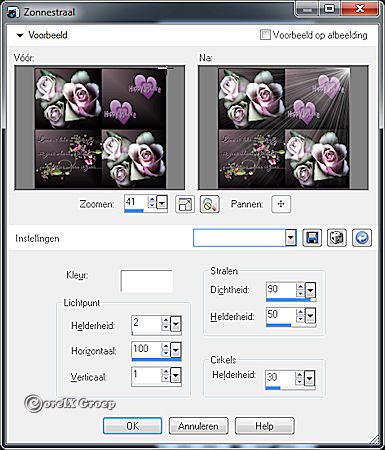Screen dimensions: 385x450
Task: Toggle the preview magnifier icon
Action: [x=210, y=204]
